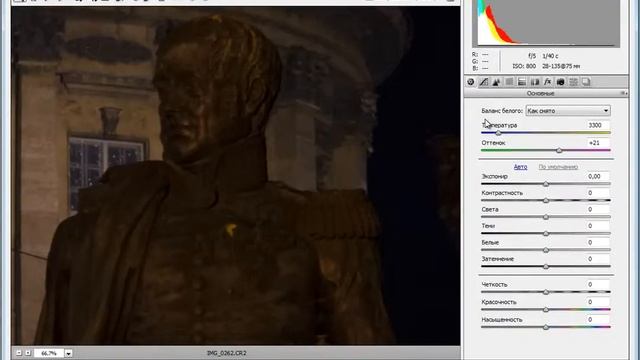This screenshot has height=360, width=640.
Task: Click the Красочность value field
Action: 598,302
